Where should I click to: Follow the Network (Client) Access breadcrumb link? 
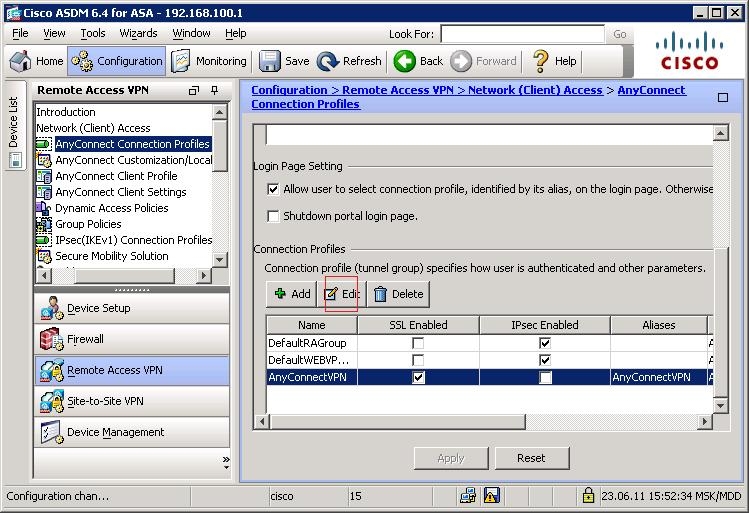535,90
